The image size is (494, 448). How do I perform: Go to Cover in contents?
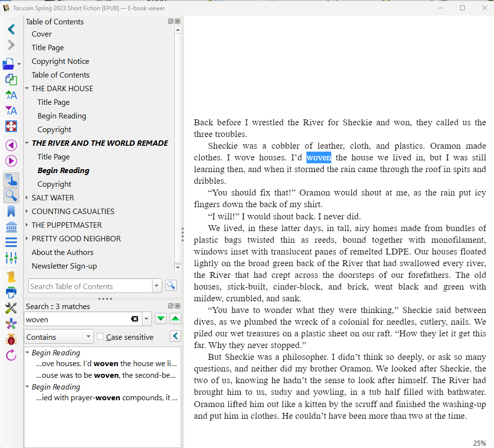[41, 34]
